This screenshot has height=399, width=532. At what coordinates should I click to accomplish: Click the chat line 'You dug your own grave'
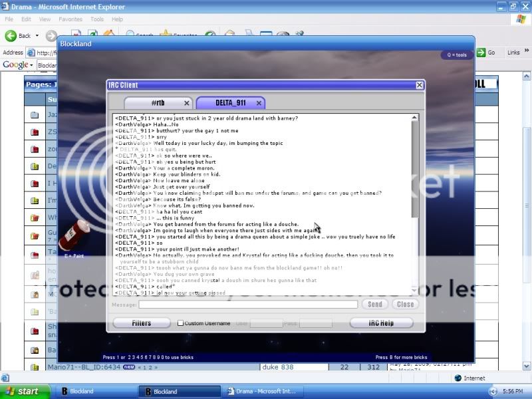(x=164, y=274)
